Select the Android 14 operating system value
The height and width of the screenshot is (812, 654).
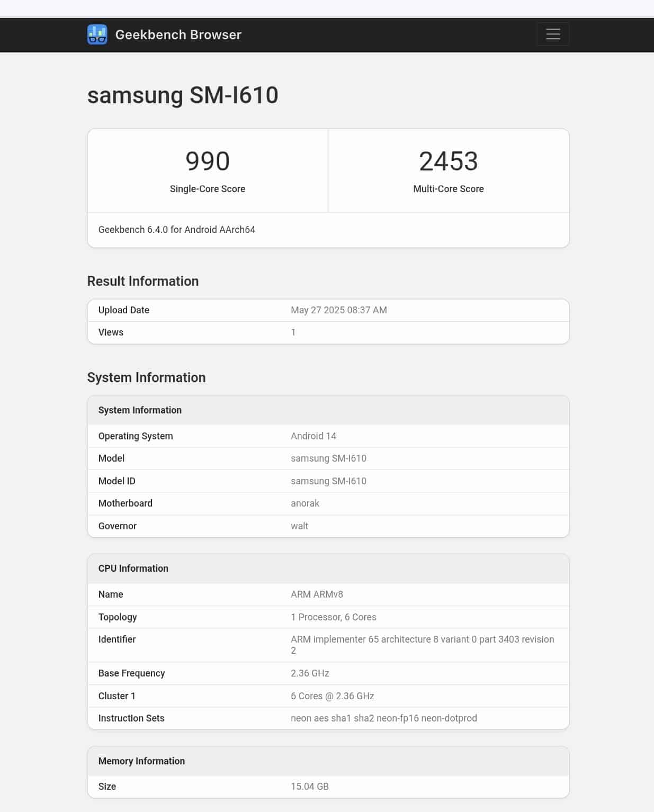(313, 436)
